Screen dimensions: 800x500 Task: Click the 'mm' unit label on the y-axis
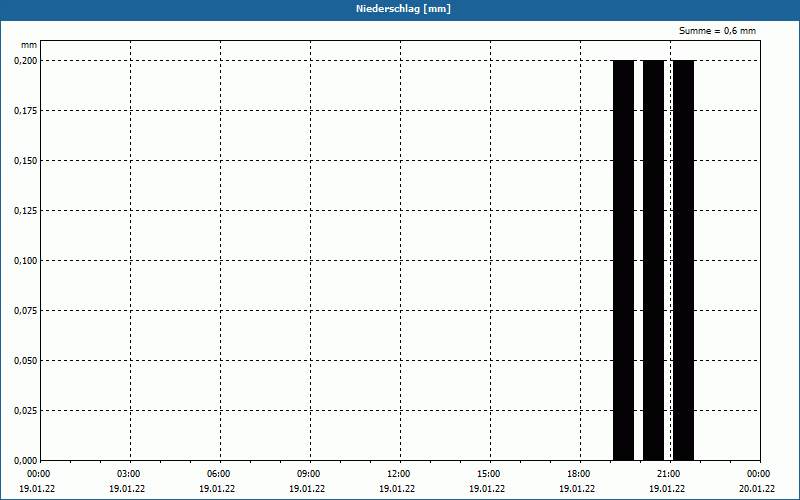(29, 45)
